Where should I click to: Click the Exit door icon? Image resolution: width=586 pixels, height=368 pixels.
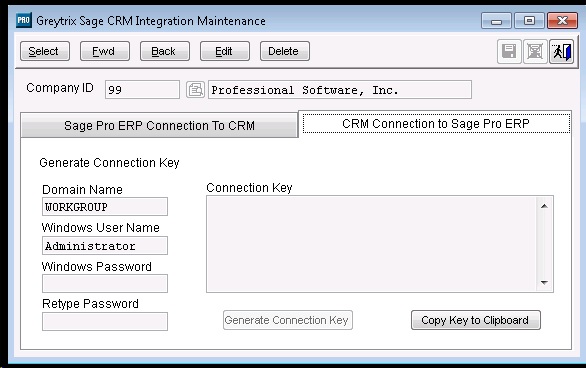pyautogui.click(x=561, y=51)
